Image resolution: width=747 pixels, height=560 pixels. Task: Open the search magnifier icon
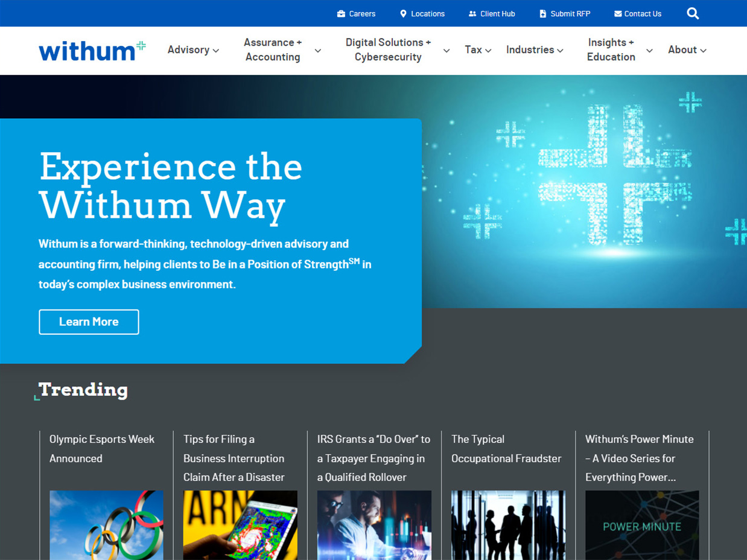tap(693, 13)
